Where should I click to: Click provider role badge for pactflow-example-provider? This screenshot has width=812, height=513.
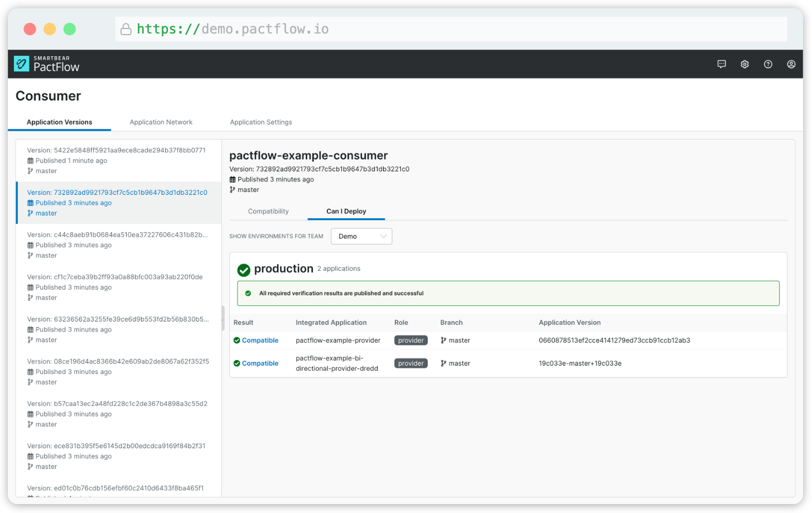pos(411,341)
